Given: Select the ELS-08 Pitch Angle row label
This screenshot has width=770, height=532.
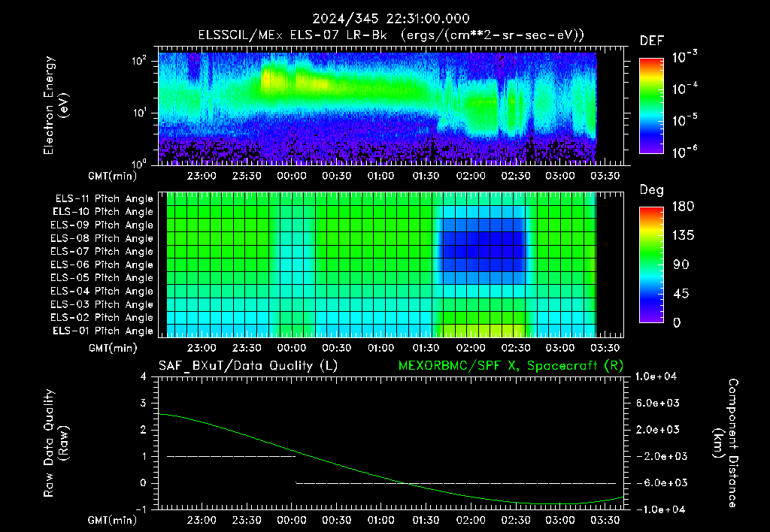Looking at the screenshot, I should 102,238.
